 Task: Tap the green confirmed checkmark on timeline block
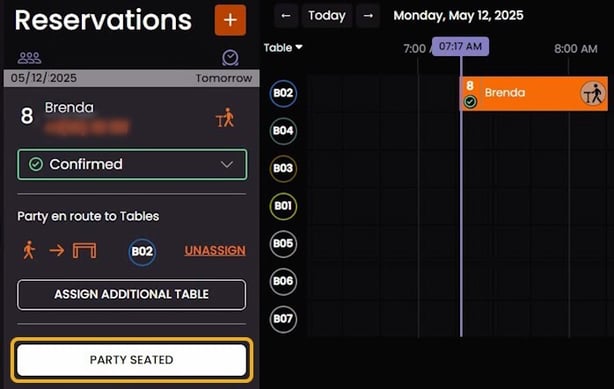[470, 102]
